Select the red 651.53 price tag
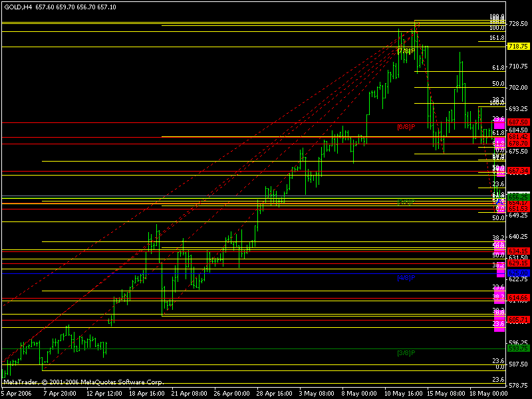The image size is (532, 399). coord(518,209)
